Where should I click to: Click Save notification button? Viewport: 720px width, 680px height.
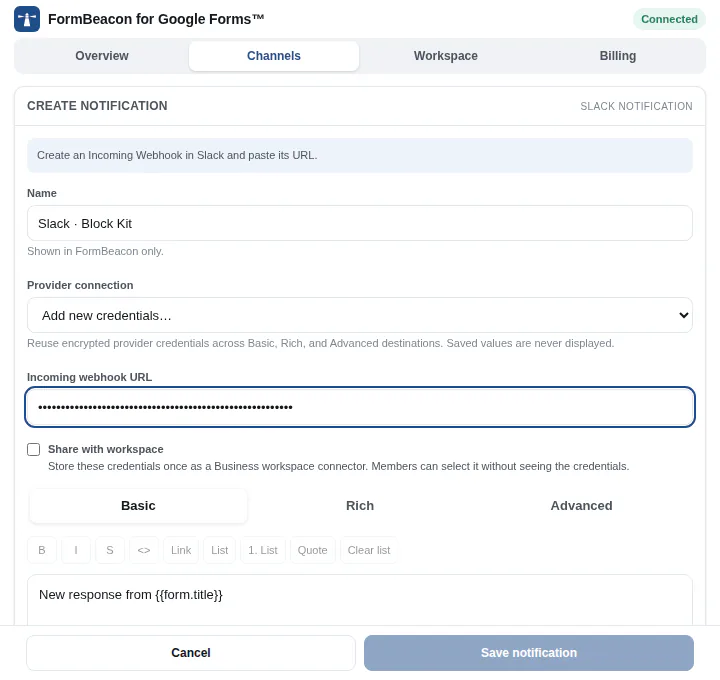(529, 653)
